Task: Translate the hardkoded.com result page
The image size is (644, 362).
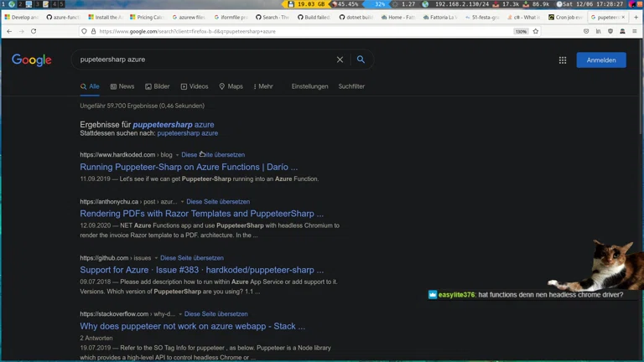Action: [x=213, y=155]
